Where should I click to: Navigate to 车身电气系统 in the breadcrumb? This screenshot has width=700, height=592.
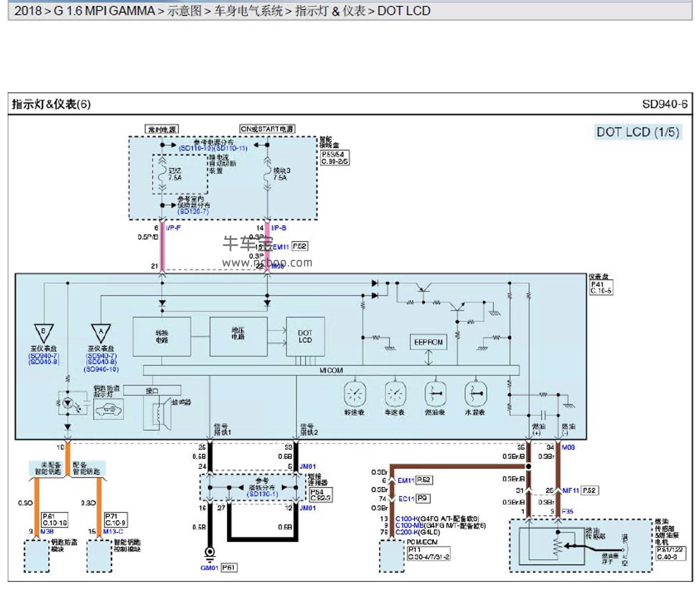tap(249, 11)
